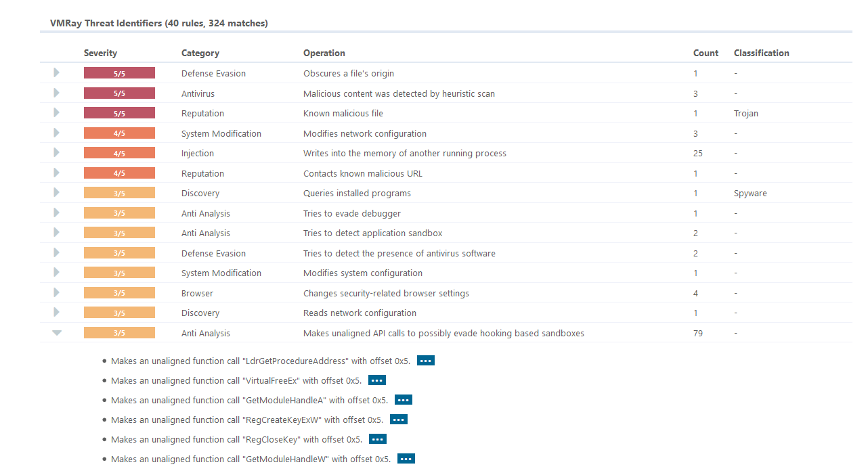
Task: Click the 3/5 severity bar for Browser
Action: coord(119,293)
